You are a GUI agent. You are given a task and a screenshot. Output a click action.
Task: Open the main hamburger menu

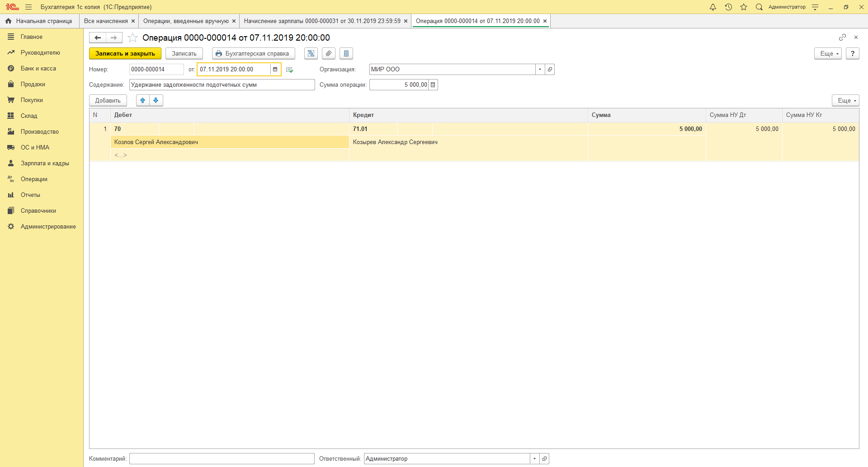[x=28, y=7]
